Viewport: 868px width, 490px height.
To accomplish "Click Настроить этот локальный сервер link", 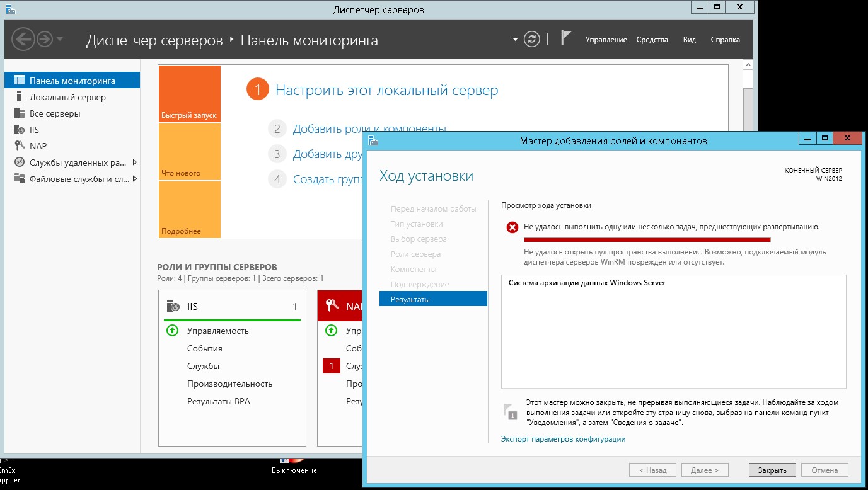I will click(387, 90).
